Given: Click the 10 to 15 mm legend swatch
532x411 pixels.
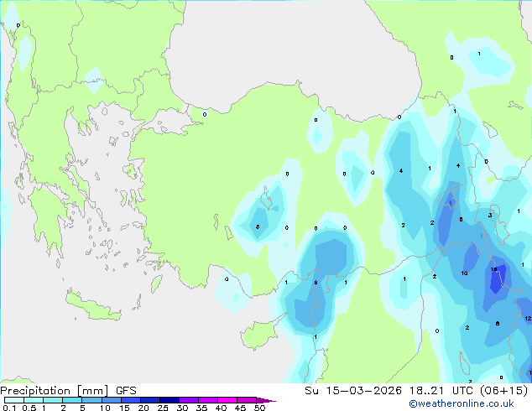Looking at the screenshot, I should click(111, 400).
